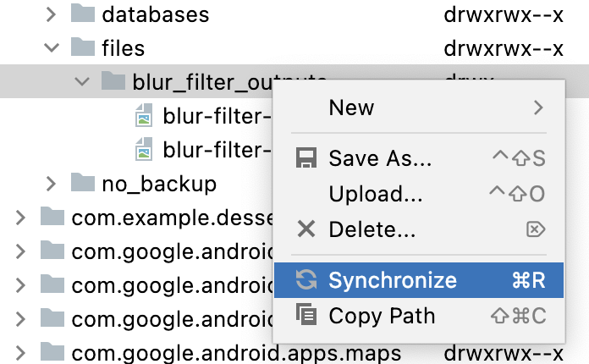Click the databases folder icon
The width and height of the screenshot is (589, 364).
click(82, 14)
